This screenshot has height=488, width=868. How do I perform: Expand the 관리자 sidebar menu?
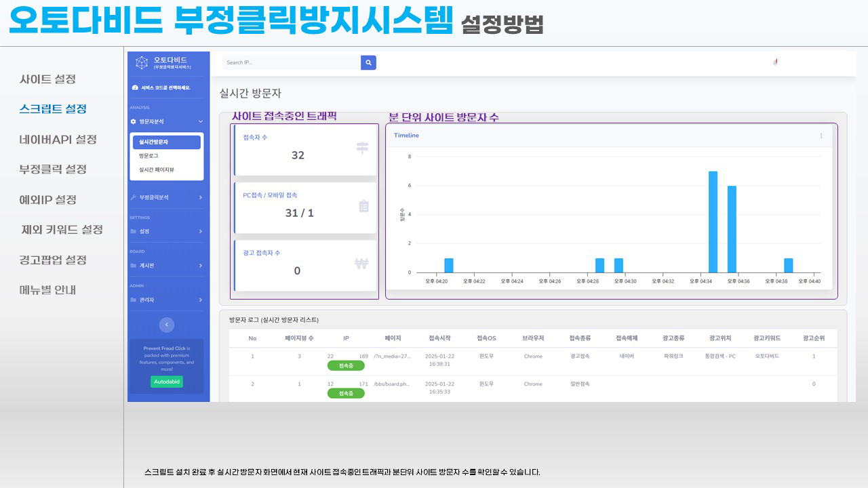point(200,300)
